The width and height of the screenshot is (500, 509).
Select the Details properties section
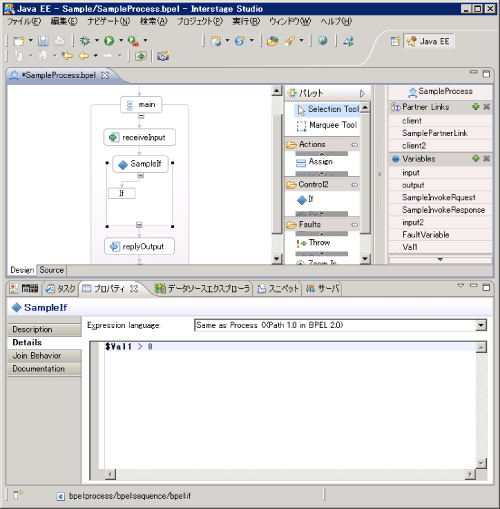click(44, 343)
